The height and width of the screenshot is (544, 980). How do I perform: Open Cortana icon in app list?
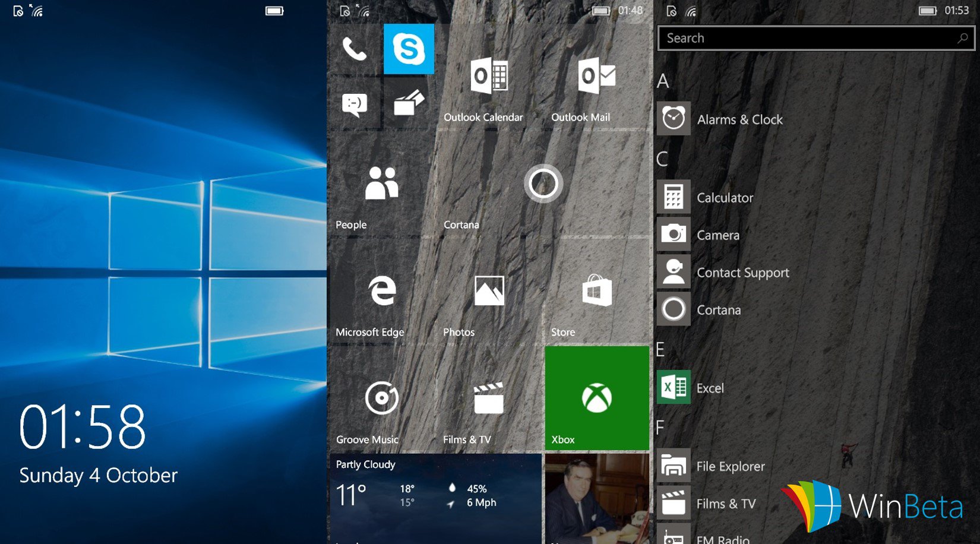(x=674, y=309)
